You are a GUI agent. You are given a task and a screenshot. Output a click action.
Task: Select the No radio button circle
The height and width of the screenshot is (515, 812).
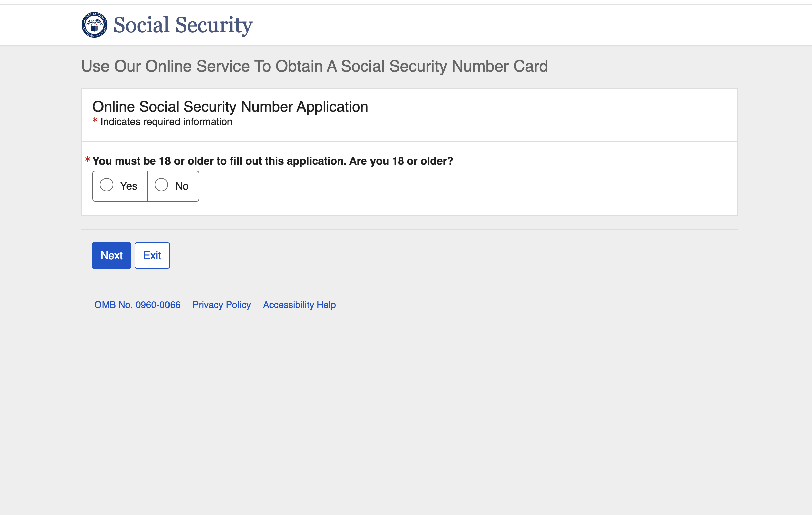(x=161, y=185)
